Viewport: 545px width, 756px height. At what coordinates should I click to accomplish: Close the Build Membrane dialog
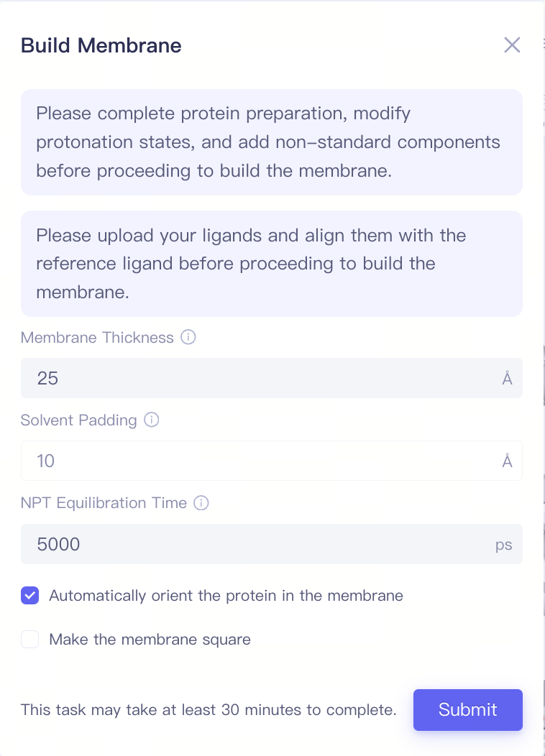(512, 45)
